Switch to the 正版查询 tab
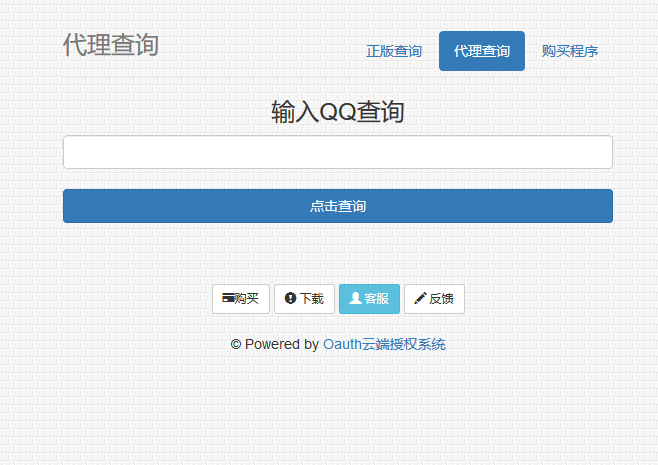This screenshot has width=658, height=465. [393, 51]
